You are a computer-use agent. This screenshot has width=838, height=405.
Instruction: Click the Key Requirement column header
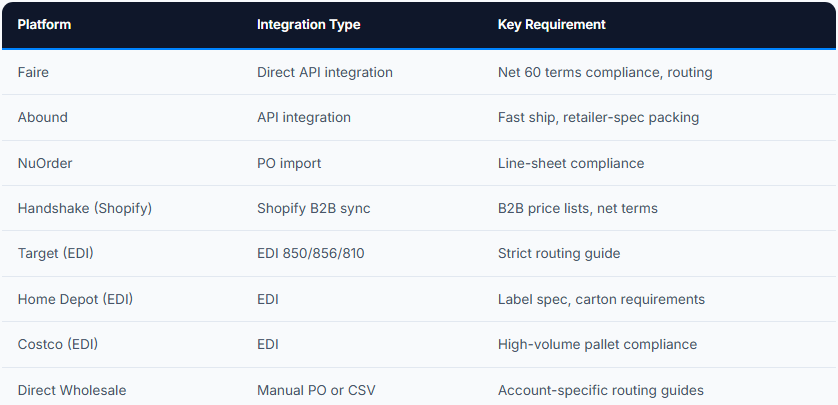552,25
